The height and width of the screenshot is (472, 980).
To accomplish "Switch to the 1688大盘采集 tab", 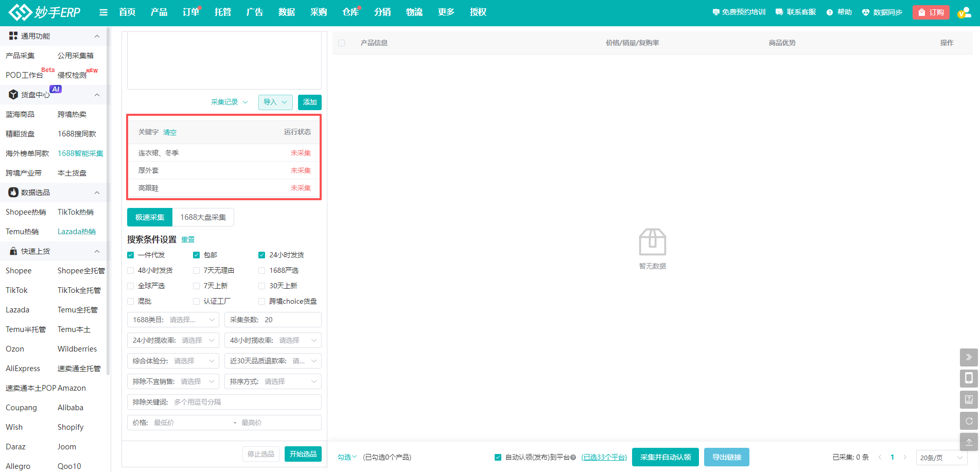I will tap(203, 217).
